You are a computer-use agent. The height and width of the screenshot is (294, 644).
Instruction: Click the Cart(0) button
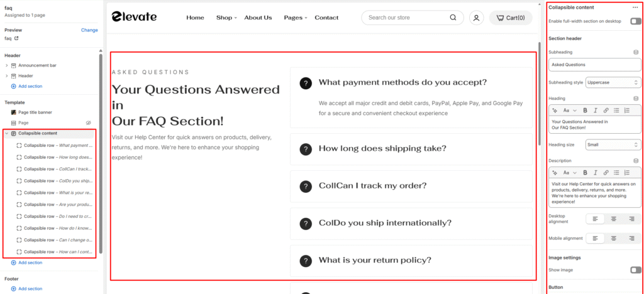pyautogui.click(x=511, y=18)
